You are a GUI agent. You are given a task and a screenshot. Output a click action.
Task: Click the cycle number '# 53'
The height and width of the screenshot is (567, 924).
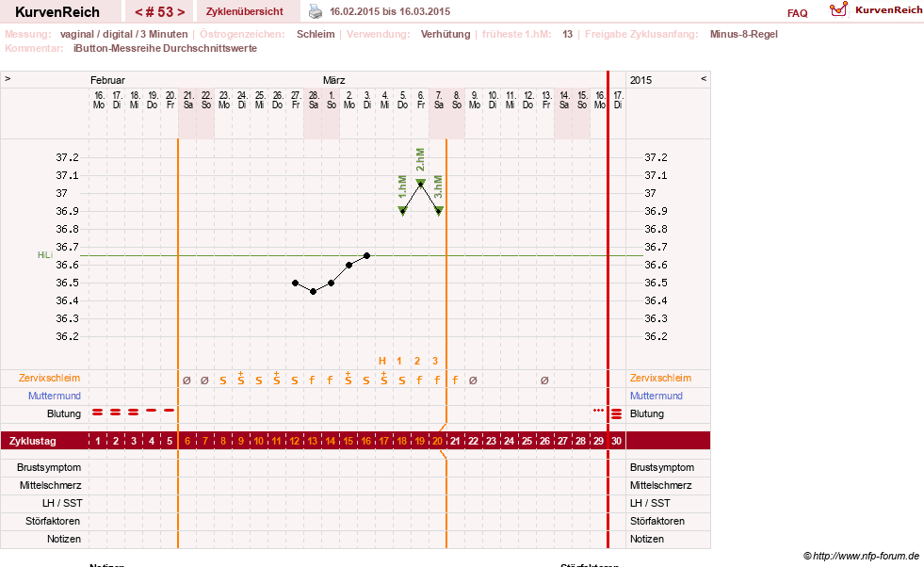(160, 12)
